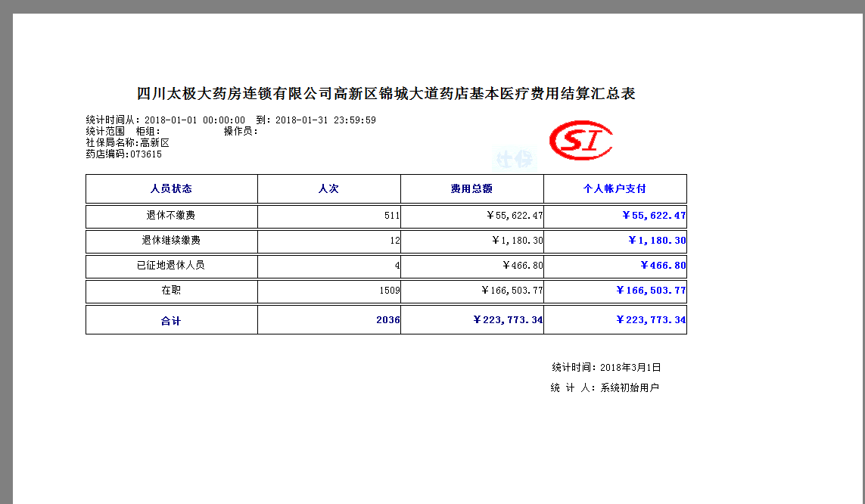Select the 统计时间: 2018年3月1日 line

(606, 367)
